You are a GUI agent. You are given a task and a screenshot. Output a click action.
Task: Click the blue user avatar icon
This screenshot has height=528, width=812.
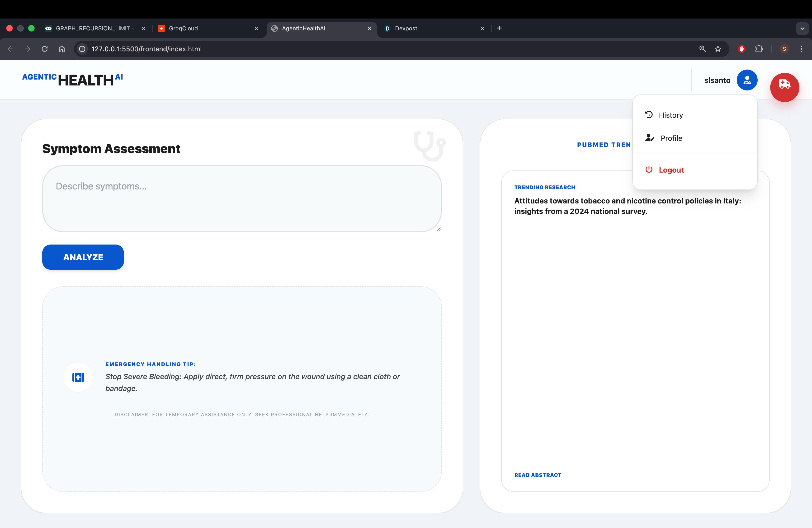pyautogui.click(x=747, y=80)
